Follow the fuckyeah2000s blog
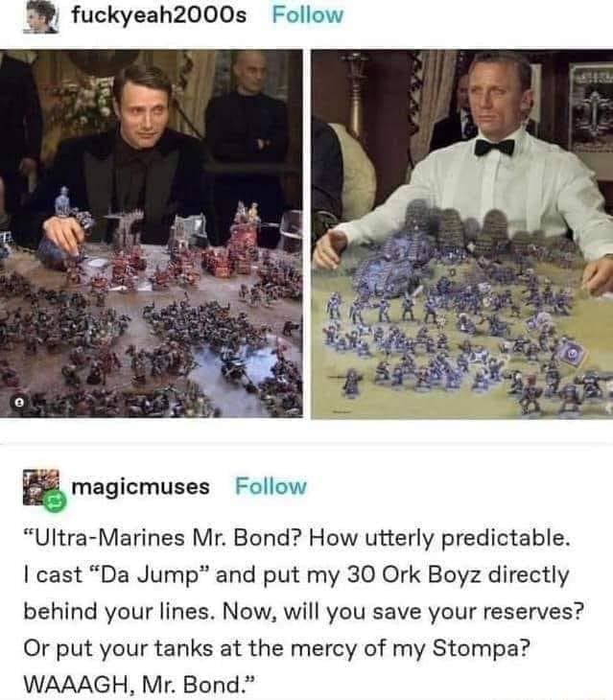 (x=308, y=15)
